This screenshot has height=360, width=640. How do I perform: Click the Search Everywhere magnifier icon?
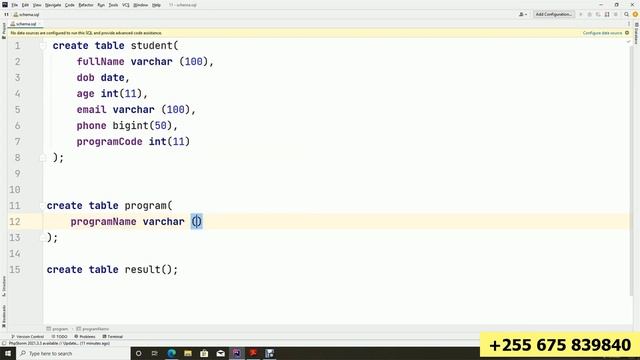tap(627, 14)
